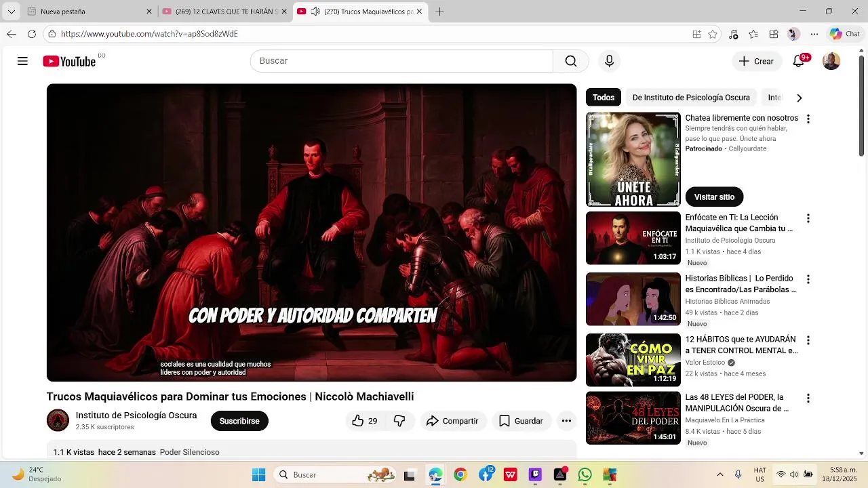Open options for Chatea libremente ad
Screen dimensions: 868x488
[x=808, y=119]
